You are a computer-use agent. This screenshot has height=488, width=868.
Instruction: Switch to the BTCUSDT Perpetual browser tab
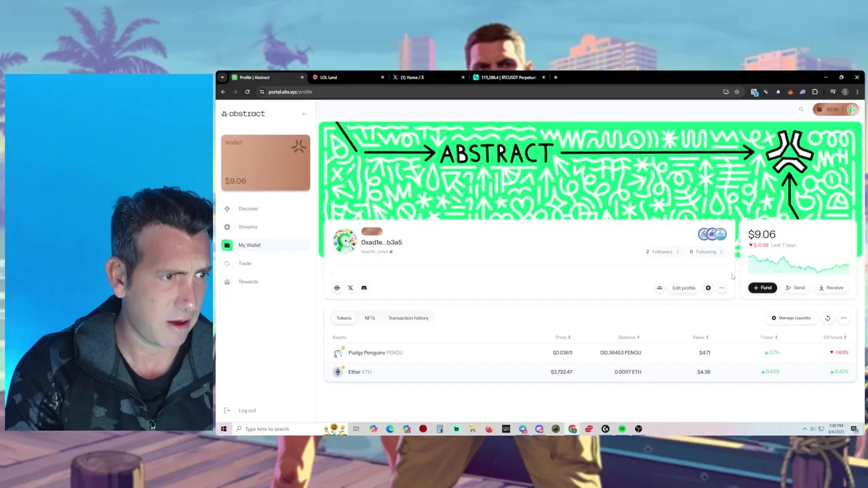coord(509,77)
